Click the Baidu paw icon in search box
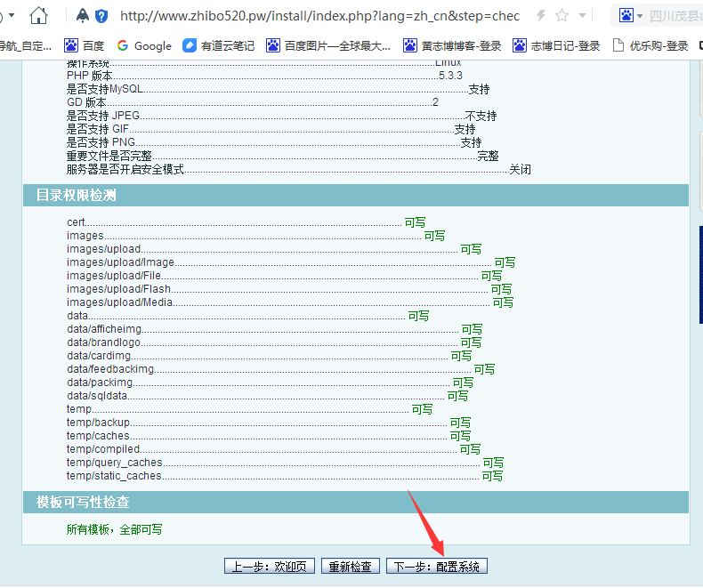The width and height of the screenshot is (703, 588). pos(626,15)
